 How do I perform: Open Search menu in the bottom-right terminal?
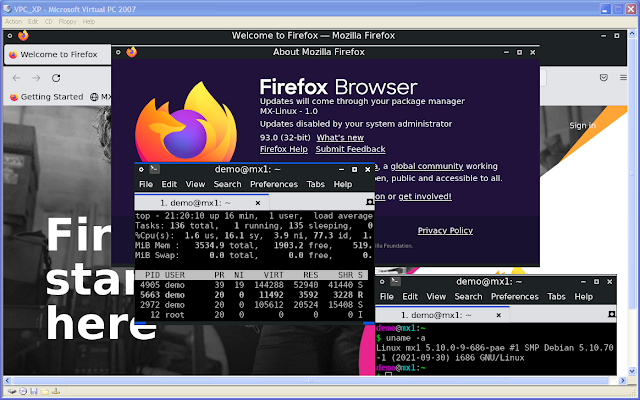point(468,296)
